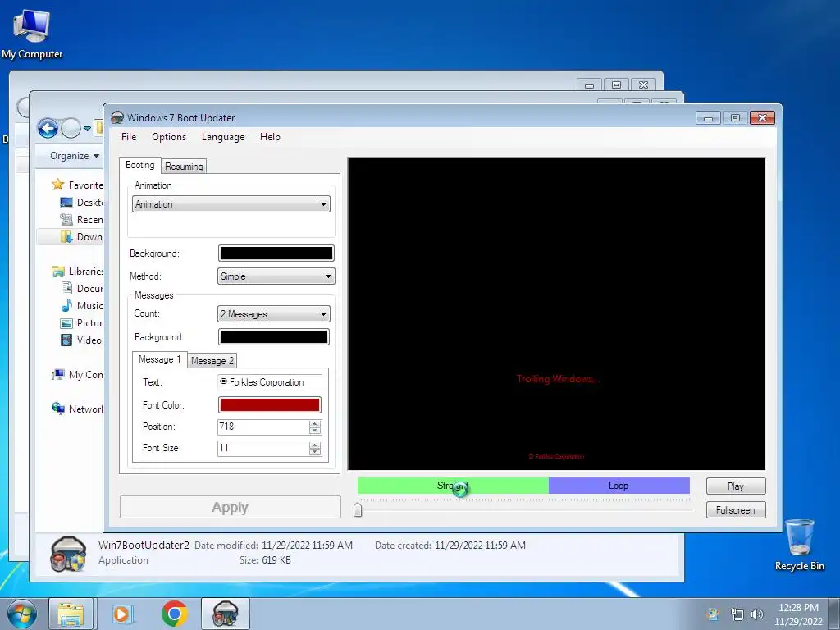Close the Windows 7 Boot Updater window
The width and height of the screenshot is (840, 630).
coord(762,117)
